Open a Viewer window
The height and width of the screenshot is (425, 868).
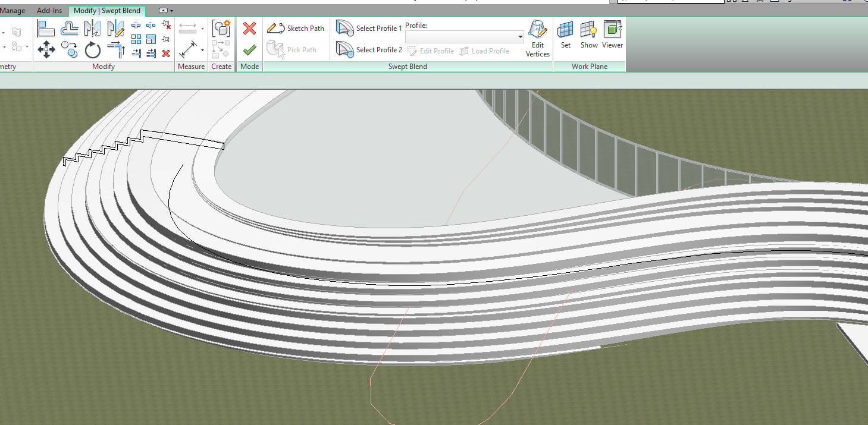point(612,34)
